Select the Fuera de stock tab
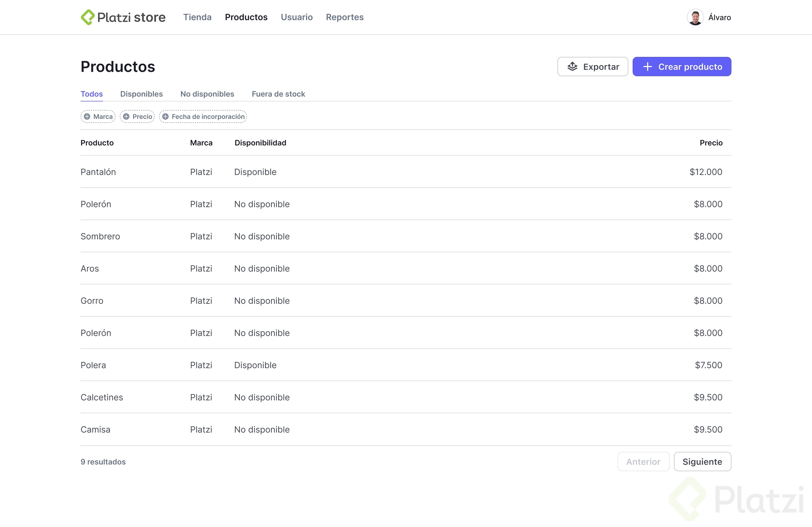Image resolution: width=812 pixels, height=527 pixels. 278,94
